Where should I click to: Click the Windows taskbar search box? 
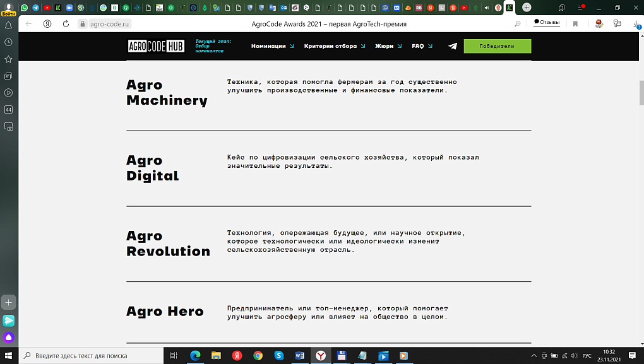pyautogui.click(x=91, y=355)
